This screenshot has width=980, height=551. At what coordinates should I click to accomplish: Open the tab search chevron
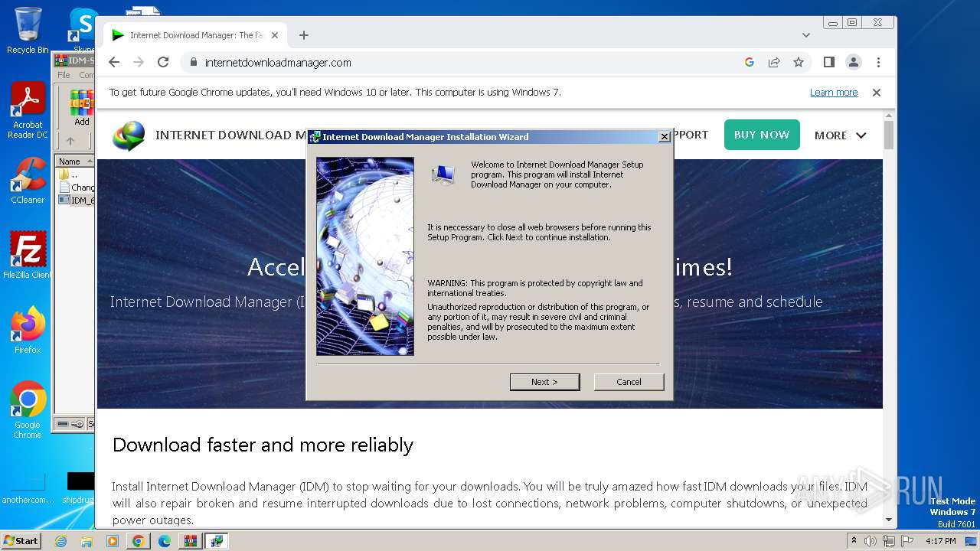[806, 35]
